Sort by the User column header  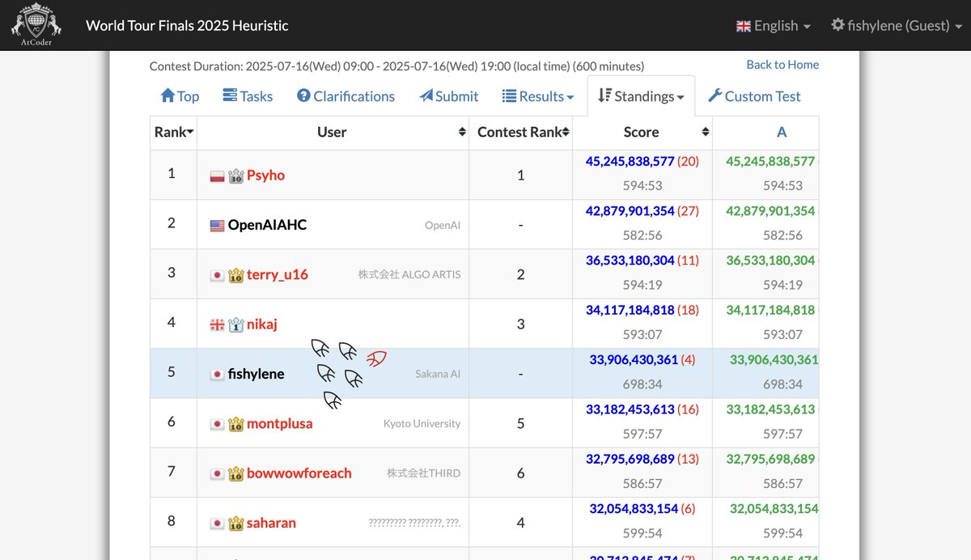click(x=333, y=132)
